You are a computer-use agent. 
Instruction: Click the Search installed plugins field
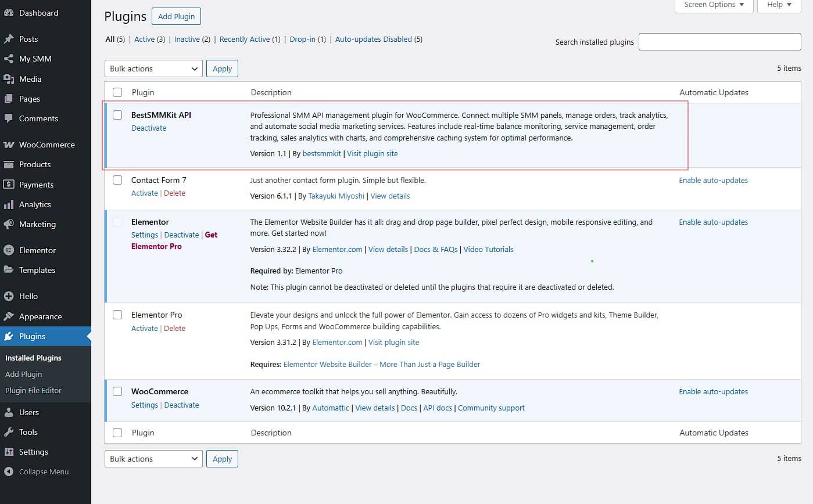pos(719,42)
